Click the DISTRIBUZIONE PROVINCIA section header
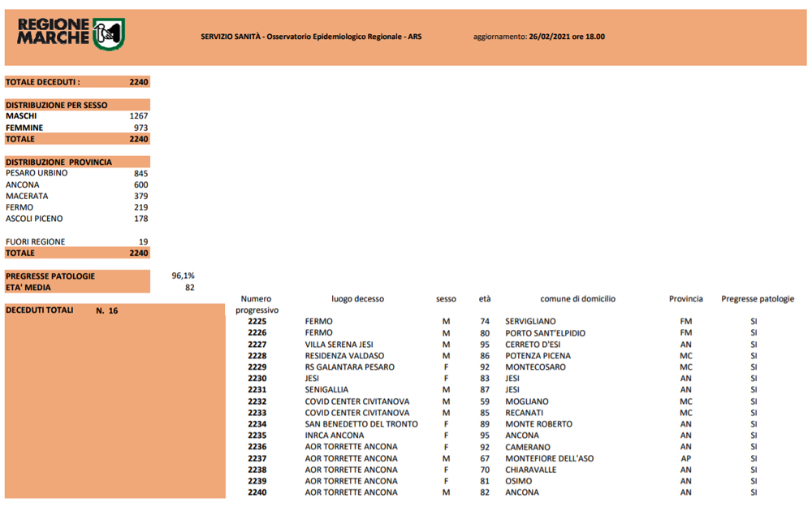Image resolution: width=812 pixels, height=516 pixels. (x=58, y=162)
